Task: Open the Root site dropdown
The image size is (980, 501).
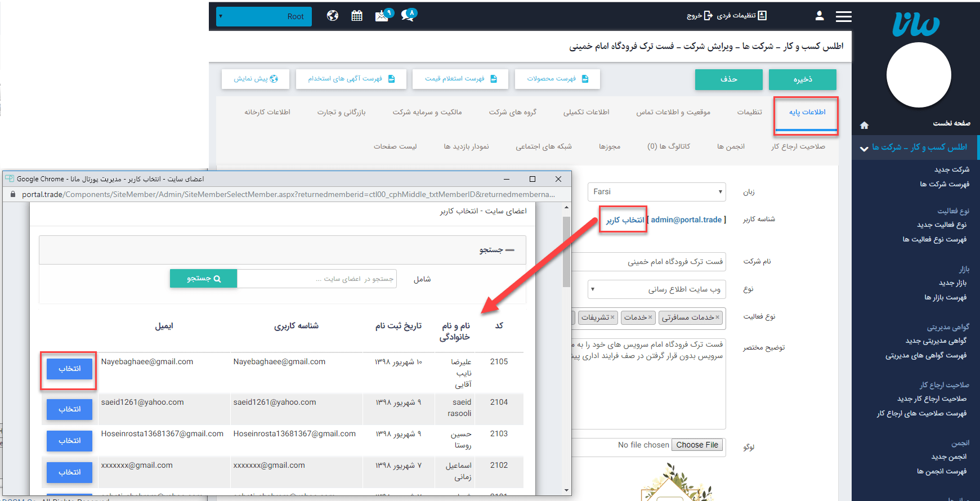Action: (264, 16)
